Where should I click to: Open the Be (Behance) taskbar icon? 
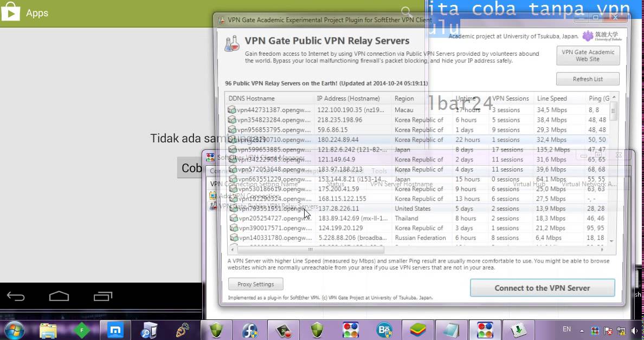tap(384, 330)
